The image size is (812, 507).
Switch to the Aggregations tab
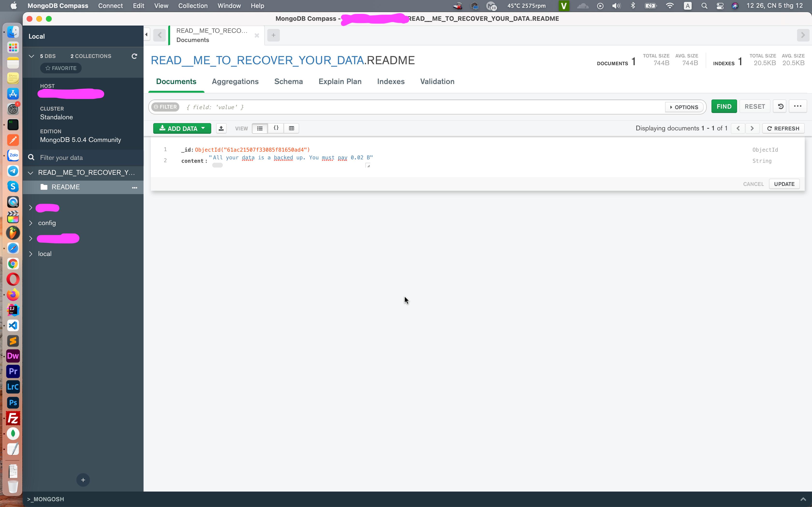(x=235, y=82)
